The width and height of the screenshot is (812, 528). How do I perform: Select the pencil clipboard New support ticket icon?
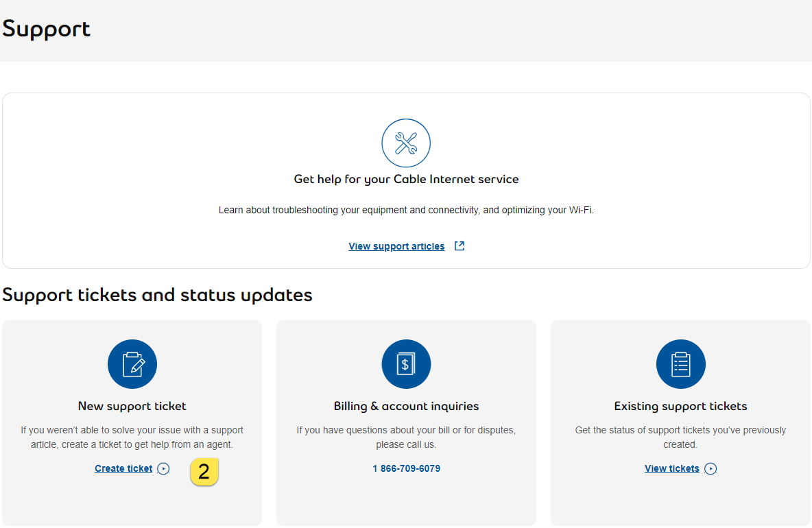tap(132, 363)
